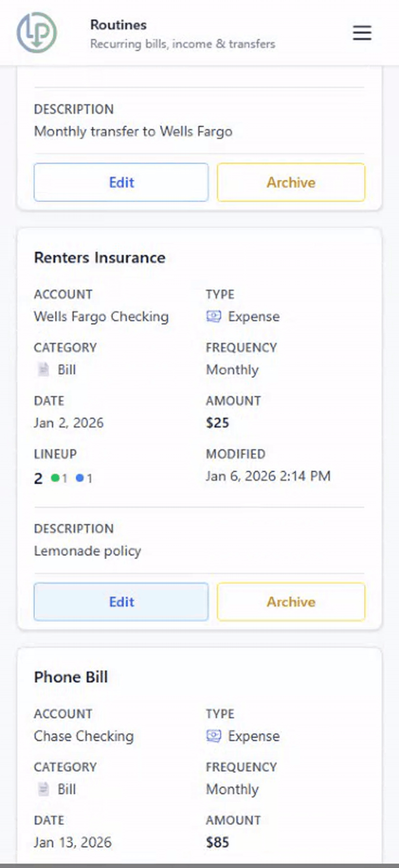
Task: Select the Phone Bill card title
Action: (x=71, y=677)
